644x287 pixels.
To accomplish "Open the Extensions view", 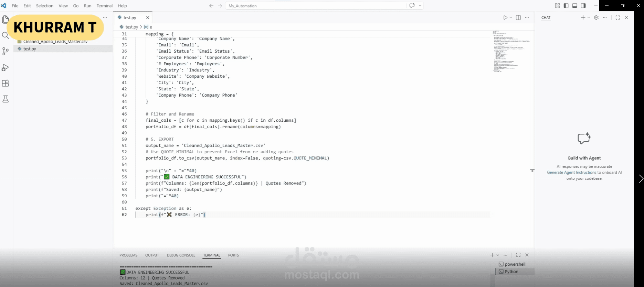I will pos(5,83).
